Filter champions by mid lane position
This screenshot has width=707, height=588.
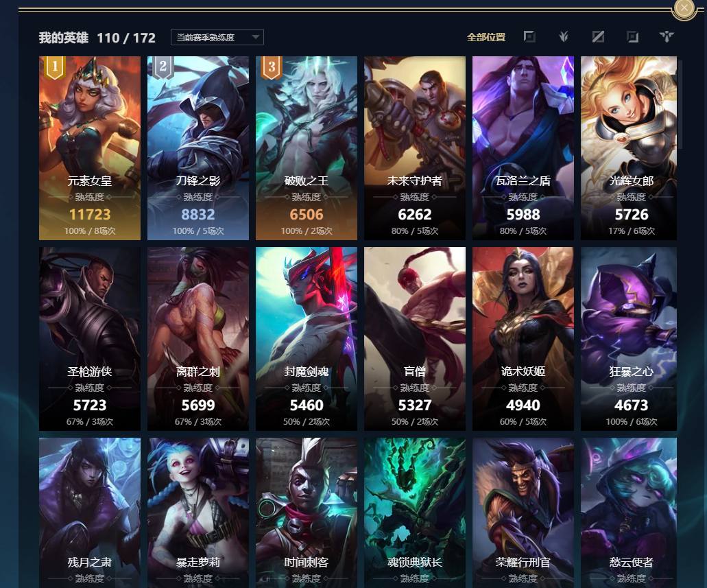598,36
